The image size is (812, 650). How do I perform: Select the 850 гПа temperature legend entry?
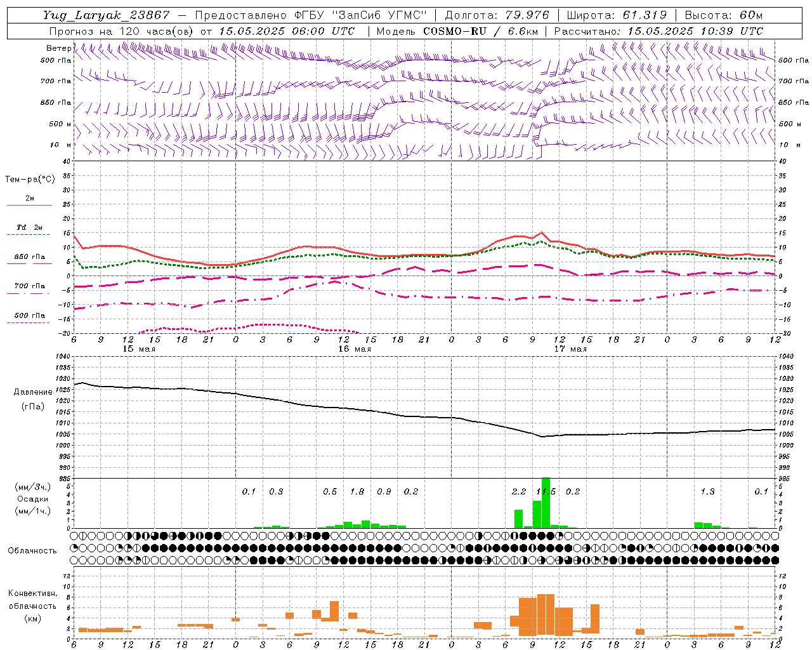pyautogui.click(x=30, y=256)
